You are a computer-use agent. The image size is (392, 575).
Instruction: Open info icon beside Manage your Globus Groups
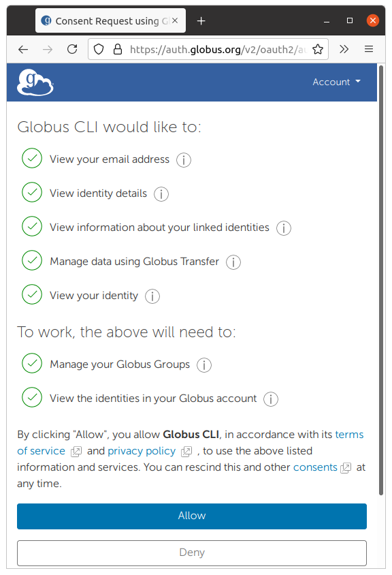(204, 365)
